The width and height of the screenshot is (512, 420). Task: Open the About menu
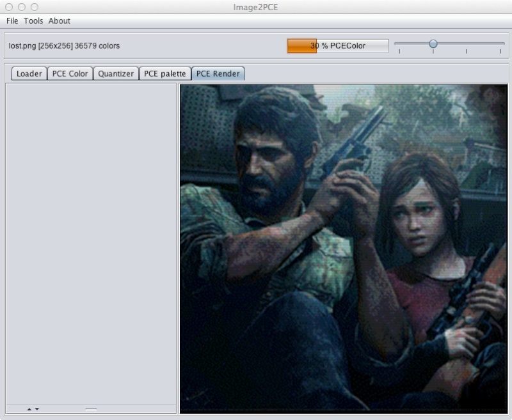60,21
